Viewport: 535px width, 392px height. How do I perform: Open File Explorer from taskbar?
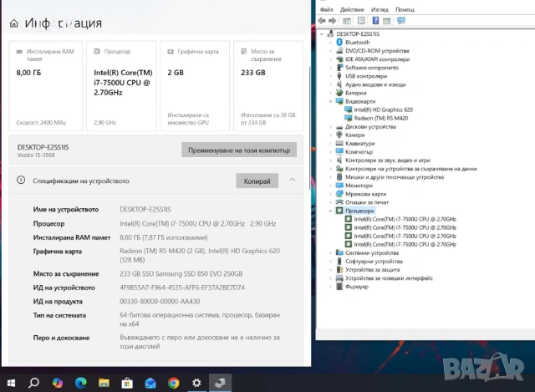click(104, 383)
